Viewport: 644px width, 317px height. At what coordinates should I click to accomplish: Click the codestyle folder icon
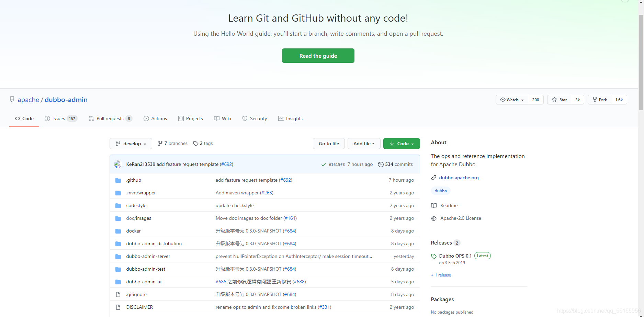(x=118, y=205)
